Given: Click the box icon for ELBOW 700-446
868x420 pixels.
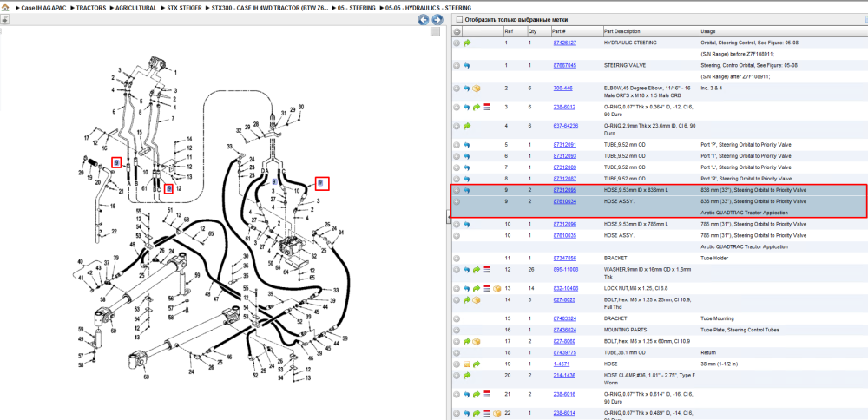Looking at the screenshot, I should (x=476, y=88).
